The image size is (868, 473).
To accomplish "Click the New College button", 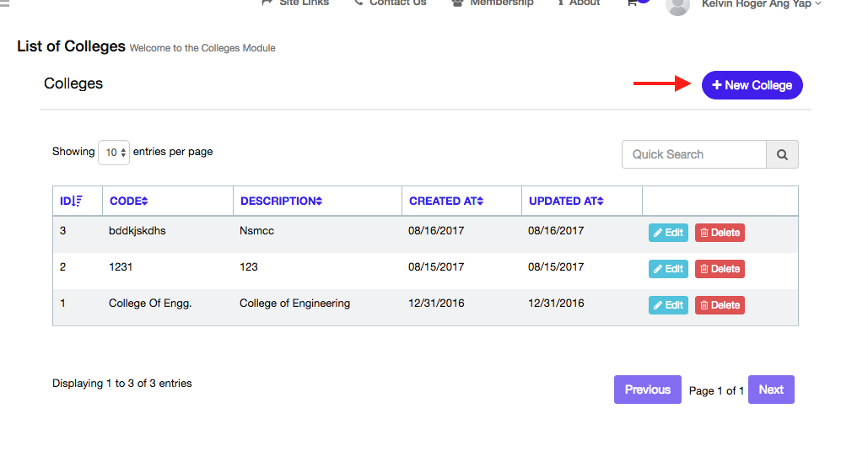I will tap(752, 85).
